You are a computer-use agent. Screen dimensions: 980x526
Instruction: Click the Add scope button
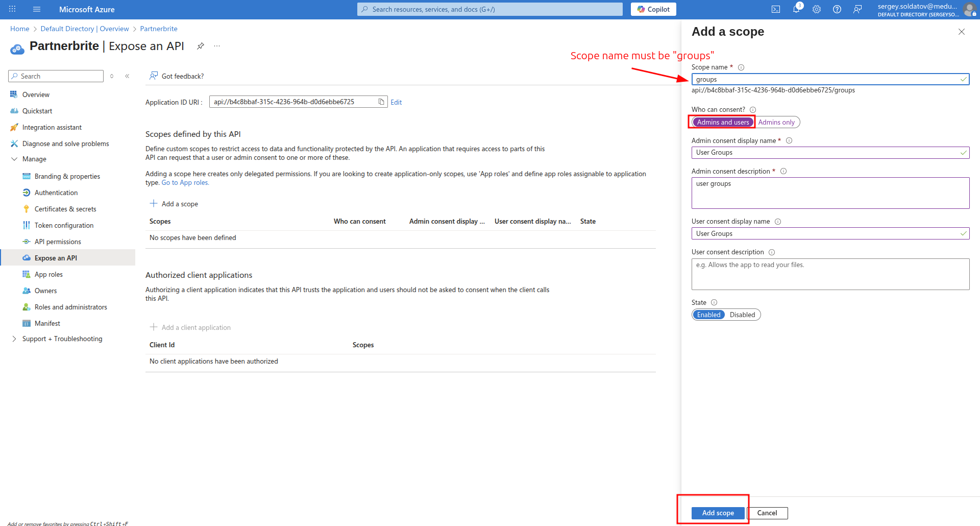(718, 513)
